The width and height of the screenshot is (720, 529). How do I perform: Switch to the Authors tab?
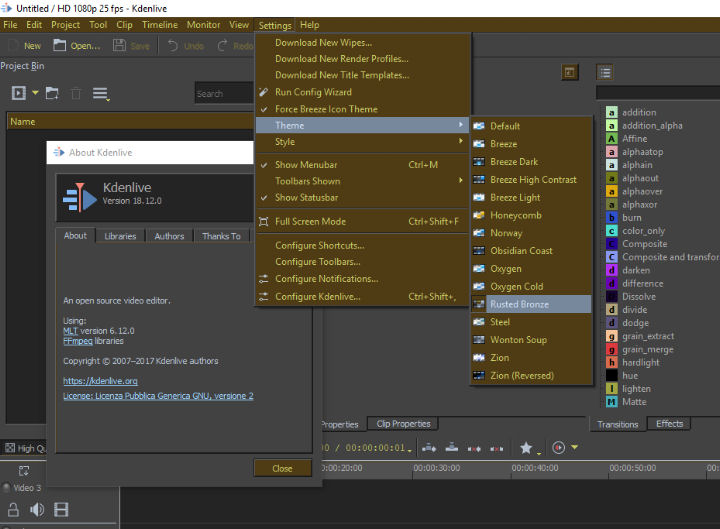169,236
